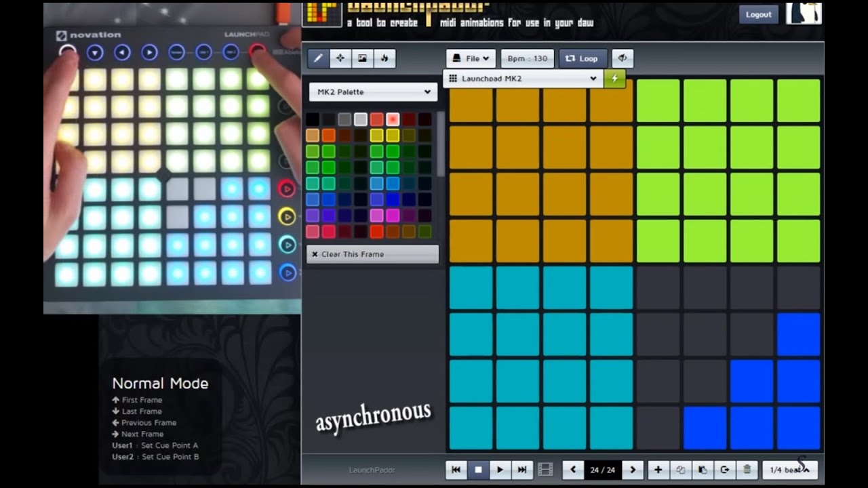This screenshot has height=488, width=868.
Task: Click the 24 / 24 frame counter
Action: [603, 470]
